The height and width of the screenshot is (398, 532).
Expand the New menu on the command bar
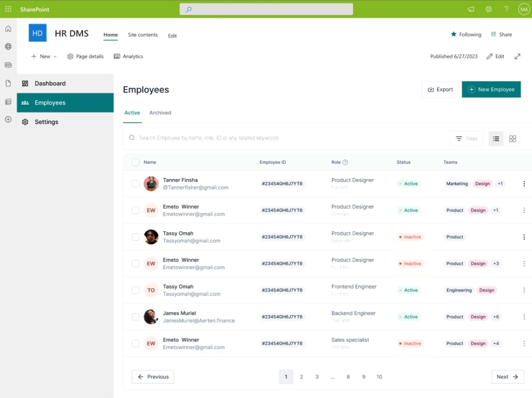(44, 56)
